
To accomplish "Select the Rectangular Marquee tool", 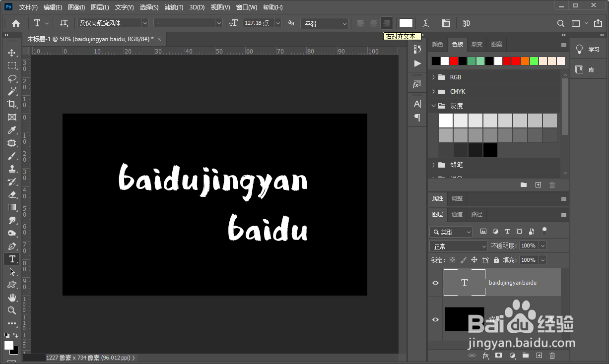I will 12,65.
